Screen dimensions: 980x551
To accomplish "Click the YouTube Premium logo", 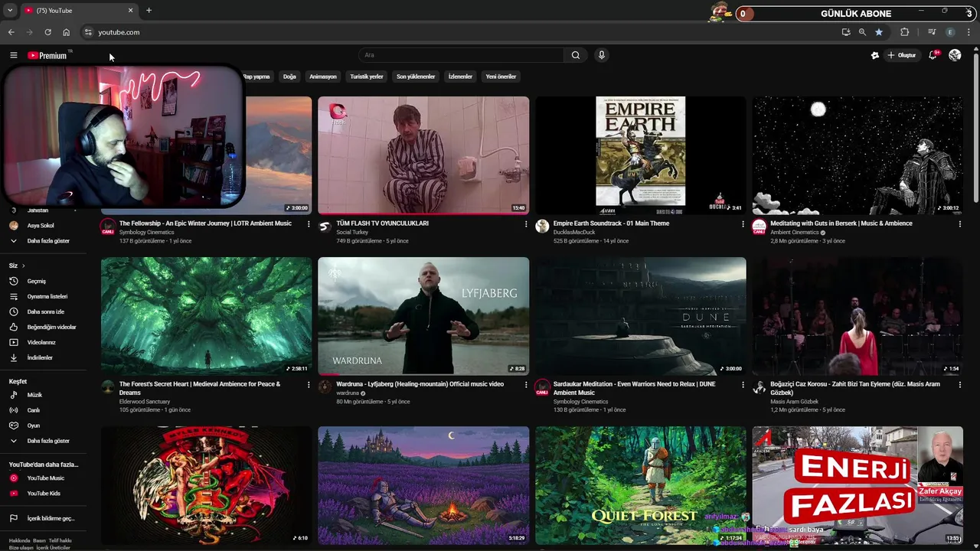I will pos(47,55).
